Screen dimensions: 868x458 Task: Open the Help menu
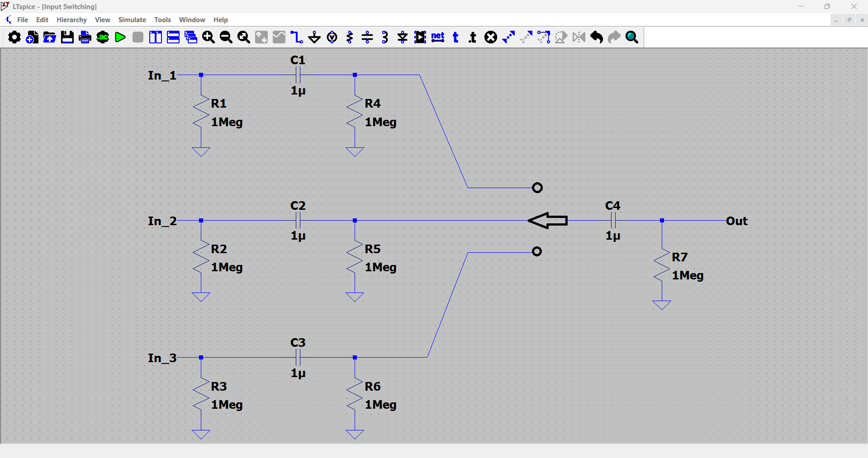221,20
